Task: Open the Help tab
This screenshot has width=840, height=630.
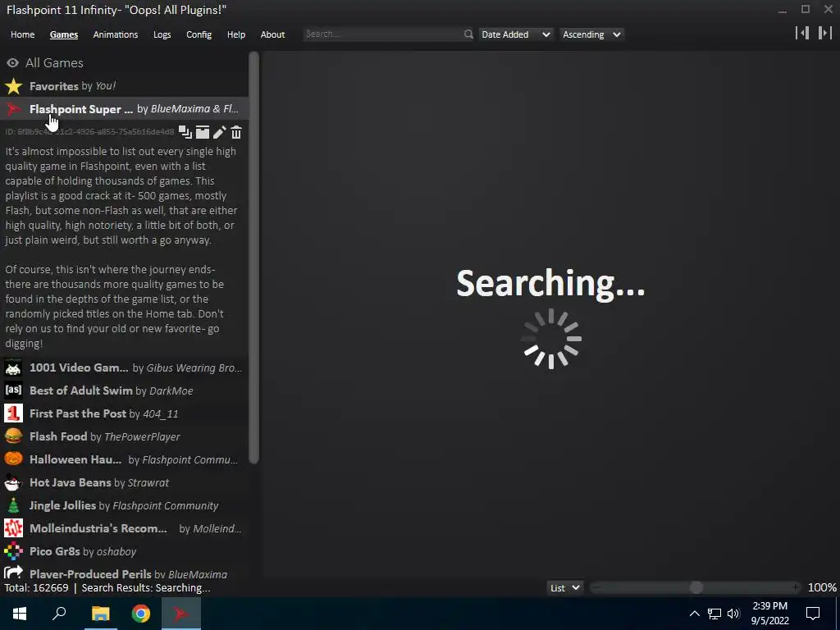Action: coord(235,34)
